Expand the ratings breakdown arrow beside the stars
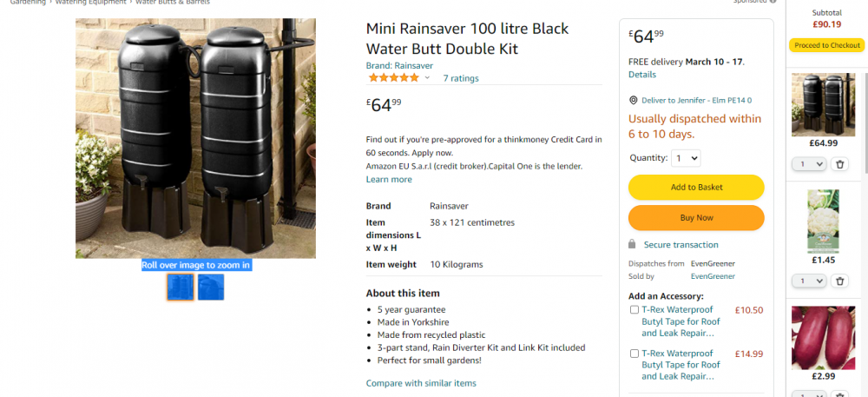 427,78
